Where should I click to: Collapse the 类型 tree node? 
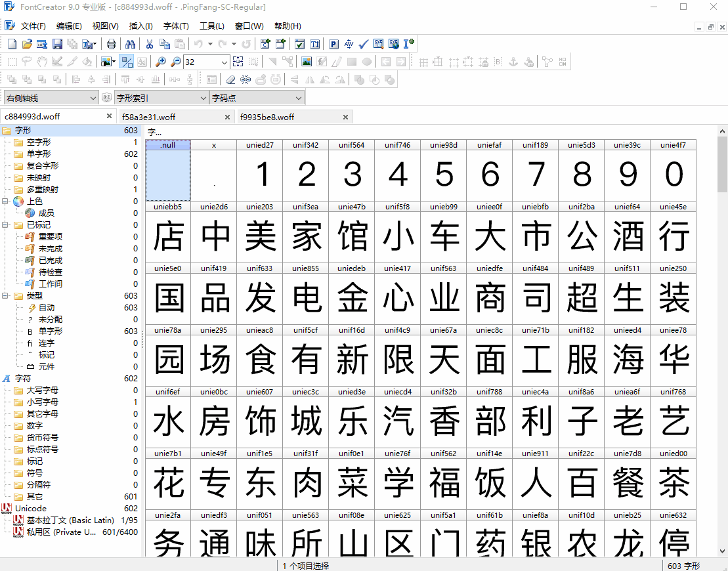(x=5, y=296)
